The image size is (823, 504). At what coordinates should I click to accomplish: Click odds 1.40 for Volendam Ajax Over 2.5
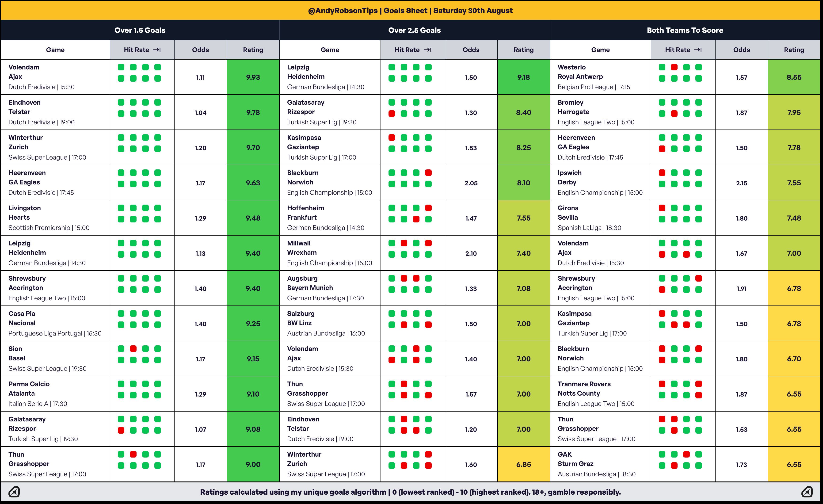(471, 359)
